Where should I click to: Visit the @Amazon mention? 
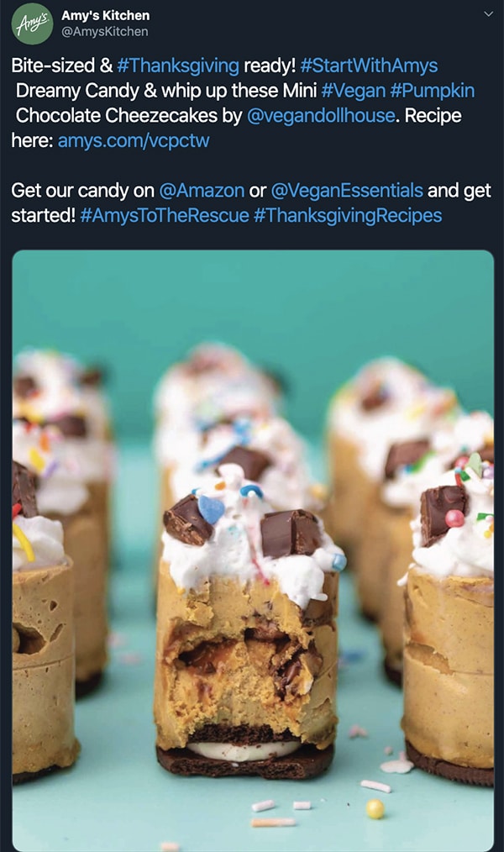[202, 191]
